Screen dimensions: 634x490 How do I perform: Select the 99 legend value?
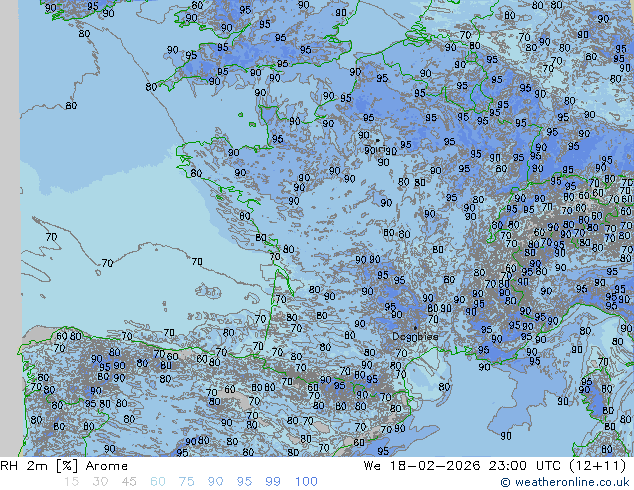click(x=272, y=482)
